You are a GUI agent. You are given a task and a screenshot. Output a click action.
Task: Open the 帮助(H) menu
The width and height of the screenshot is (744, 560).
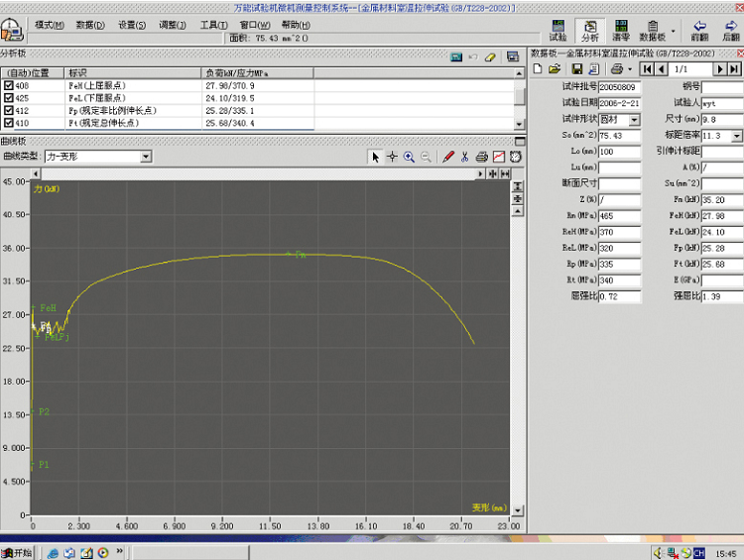click(x=296, y=25)
